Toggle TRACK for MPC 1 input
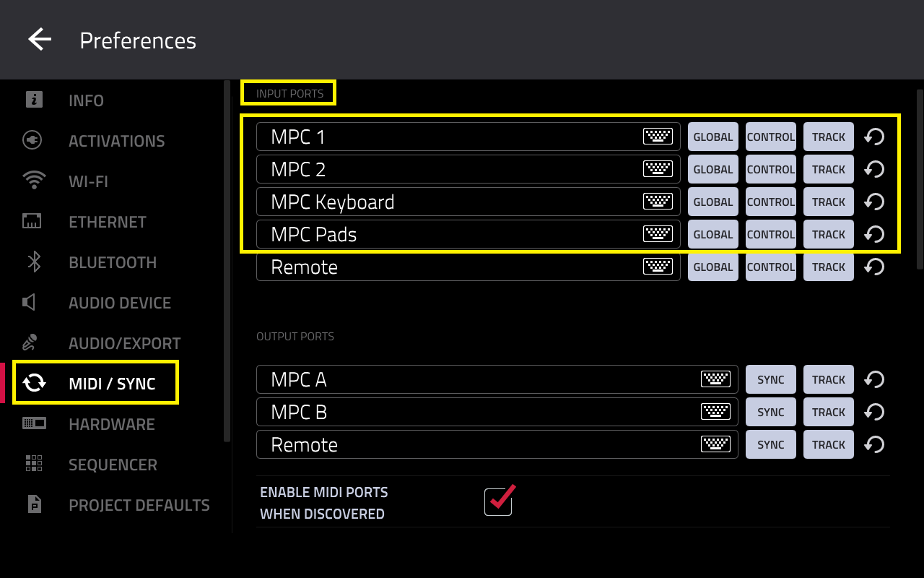The width and height of the screenshot is (924, 578). tap(829, 137)
